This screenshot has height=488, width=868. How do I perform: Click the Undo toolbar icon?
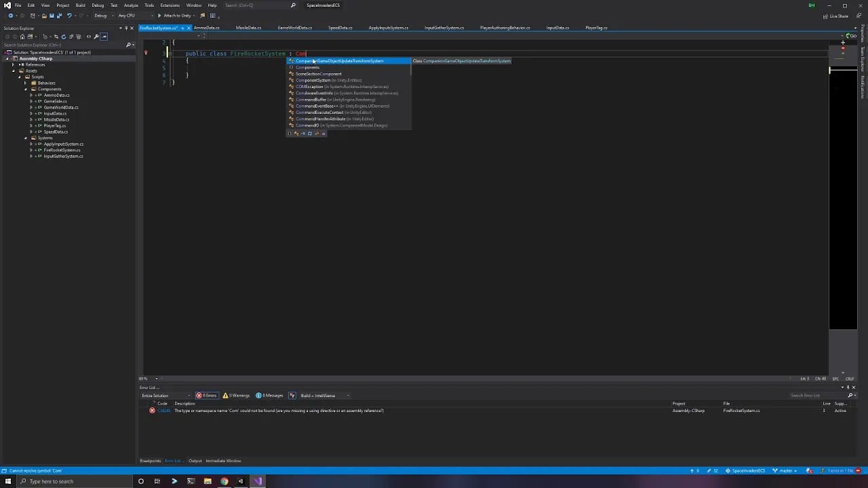pos(69,16)
